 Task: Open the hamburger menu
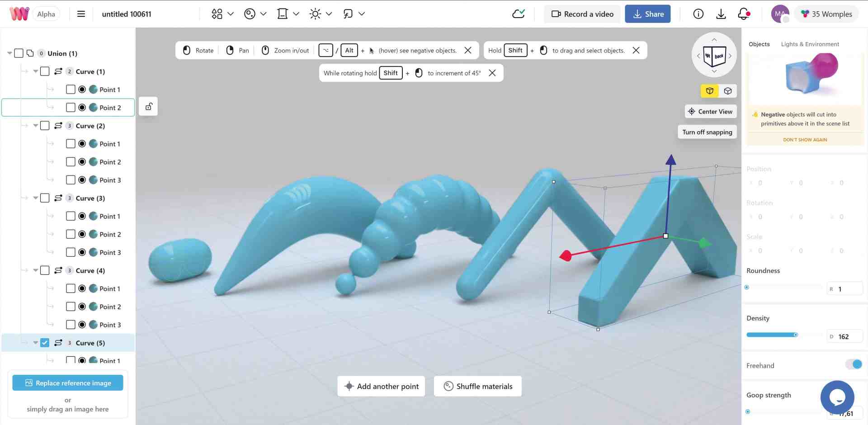coord(81,14)
